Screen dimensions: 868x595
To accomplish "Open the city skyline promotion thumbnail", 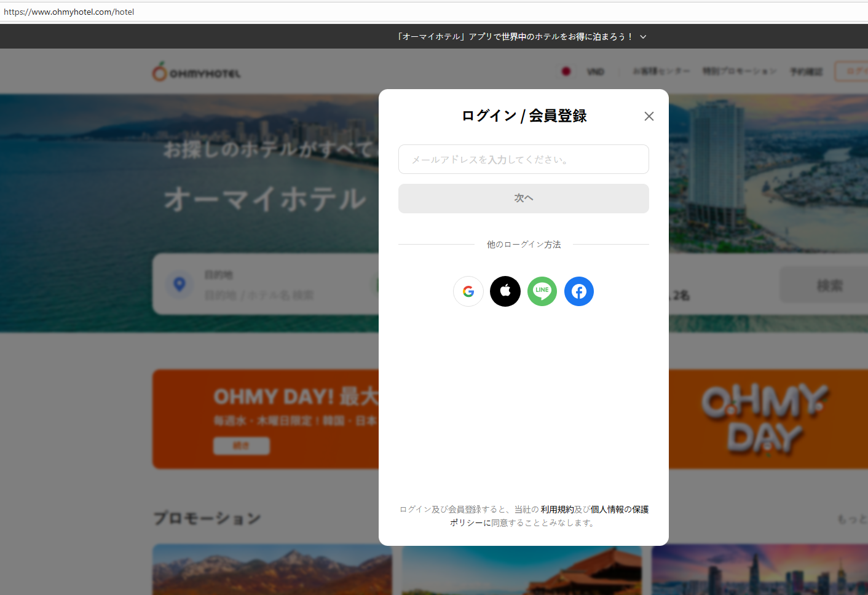I will pyautogui.click(x=760, y=569).
